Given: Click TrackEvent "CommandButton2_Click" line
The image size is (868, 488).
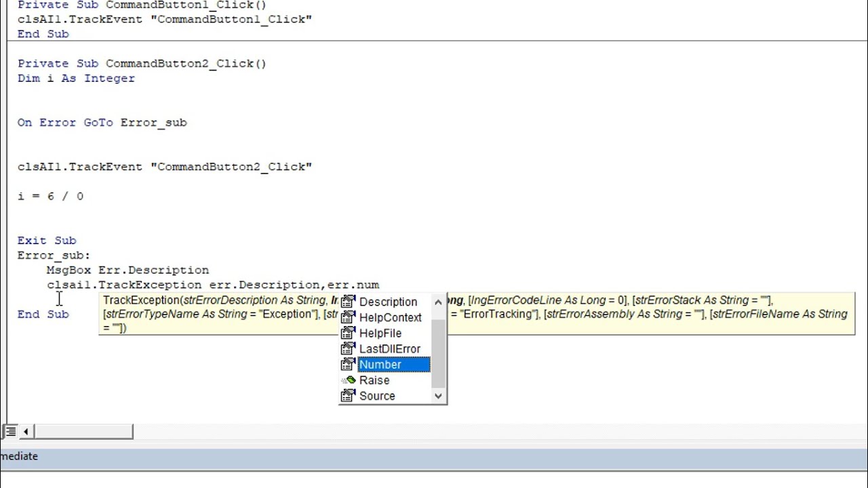Looking at the screenshot, I should pos(165,167).
